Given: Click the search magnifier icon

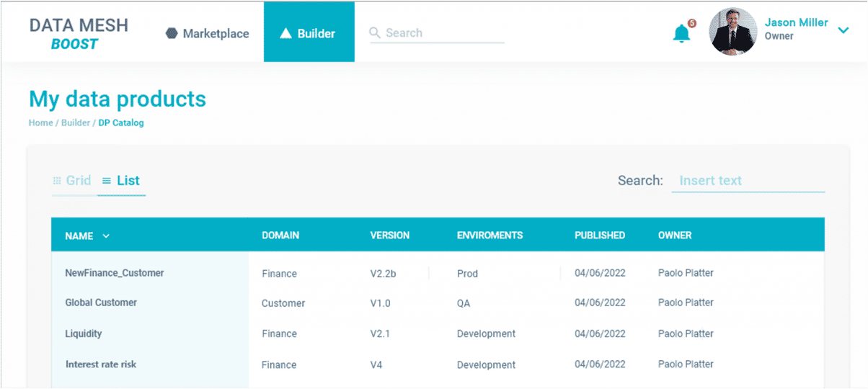Looking at the screenshot, I should [x=374, y=32].
